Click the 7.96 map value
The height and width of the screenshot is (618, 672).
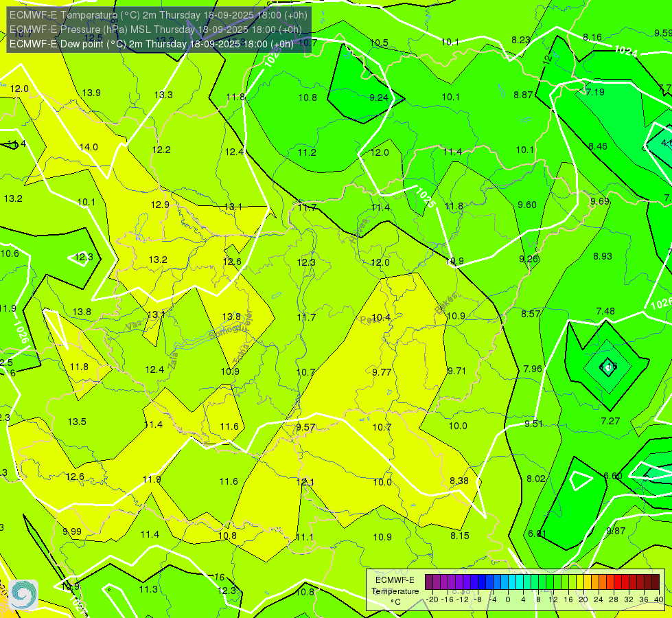click(533, 369)
